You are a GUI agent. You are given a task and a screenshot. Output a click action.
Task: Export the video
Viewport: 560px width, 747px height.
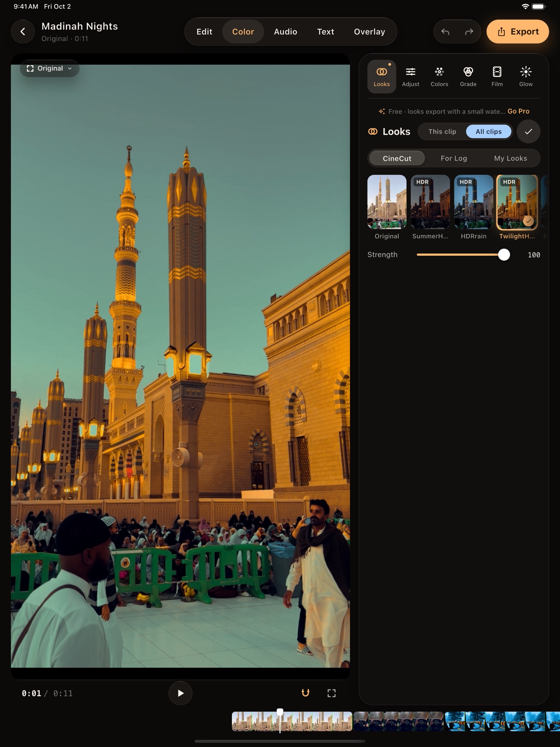tap(518, 32)
